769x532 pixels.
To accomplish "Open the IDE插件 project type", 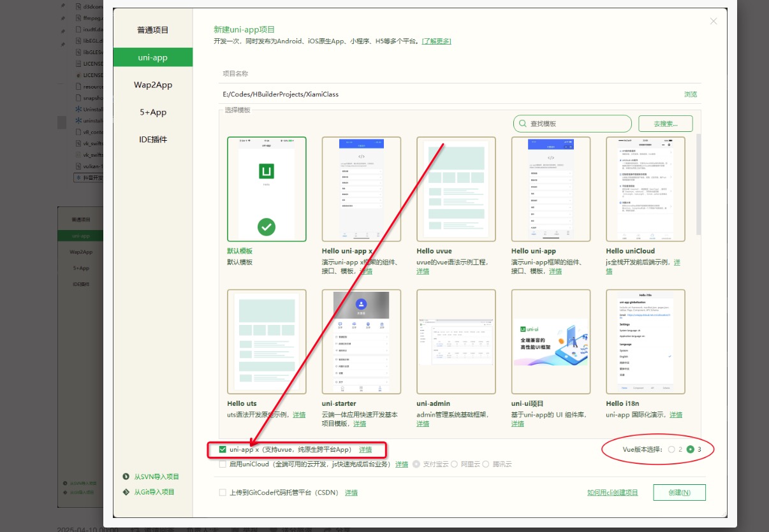I will coord(153,140).
